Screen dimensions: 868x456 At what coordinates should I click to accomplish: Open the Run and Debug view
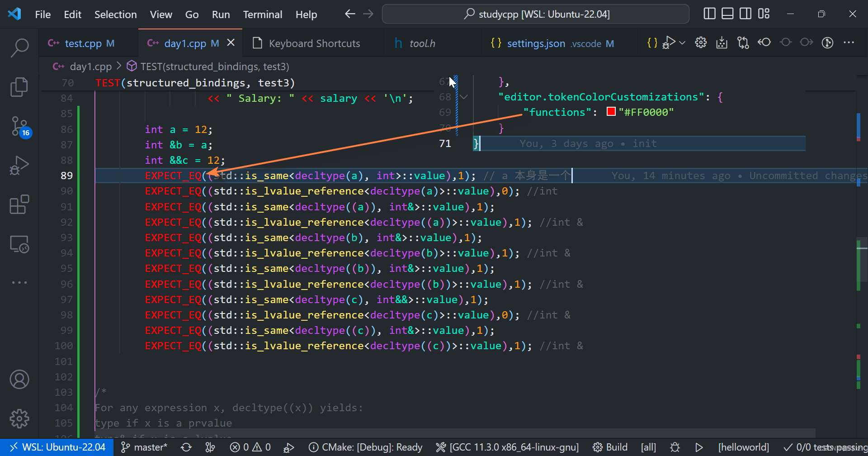click(x=19, y=165)
